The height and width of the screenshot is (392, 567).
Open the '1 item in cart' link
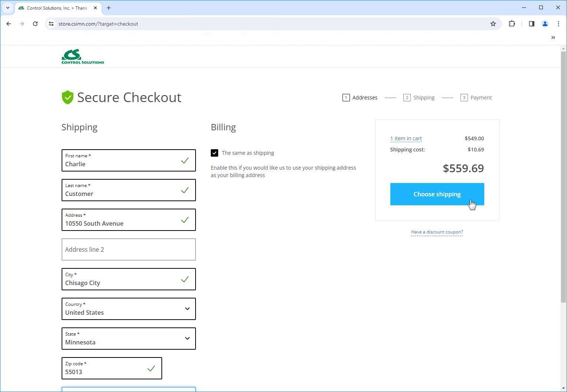point(406,138)
